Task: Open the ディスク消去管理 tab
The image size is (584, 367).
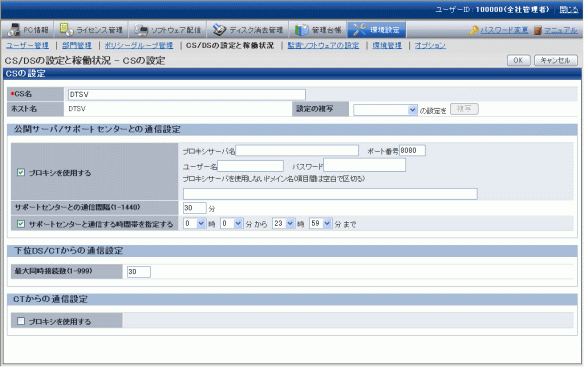Action: [248, 29]
